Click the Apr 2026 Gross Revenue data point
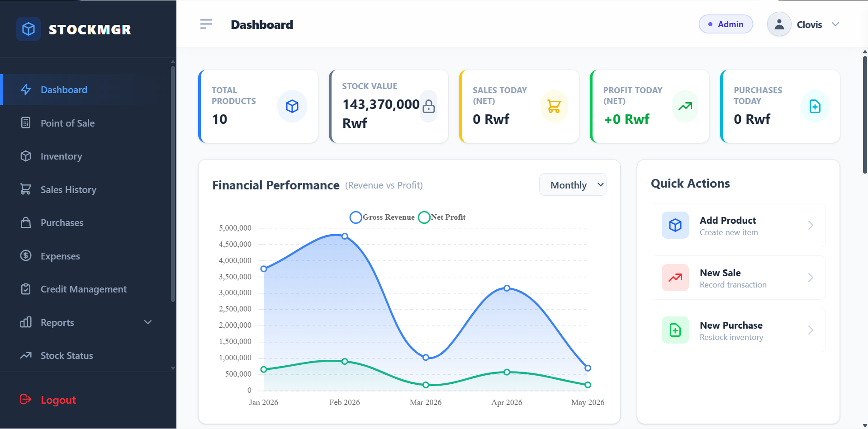This screenshot has width=868, height=429. [x=507, y=288]
